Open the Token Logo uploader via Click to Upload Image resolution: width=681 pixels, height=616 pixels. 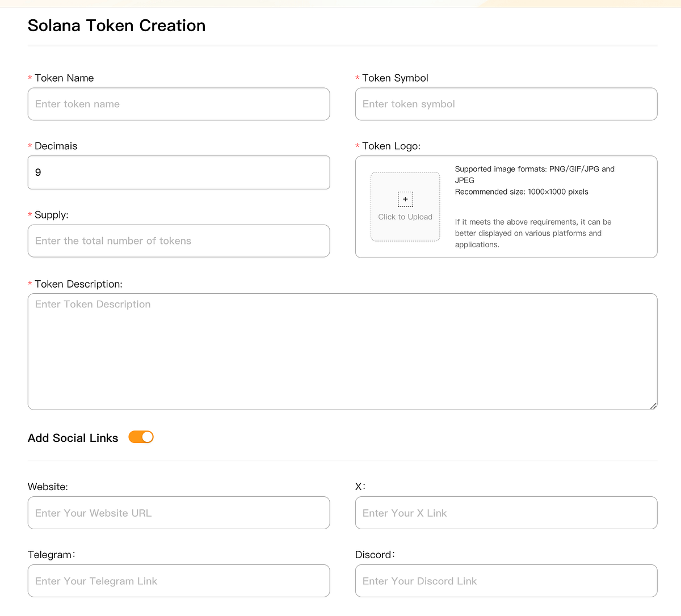[x=405, y=217]
